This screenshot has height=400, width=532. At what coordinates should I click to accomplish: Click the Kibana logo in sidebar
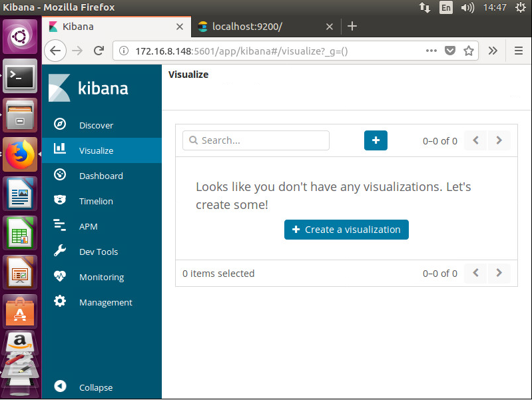coord(88,88)
